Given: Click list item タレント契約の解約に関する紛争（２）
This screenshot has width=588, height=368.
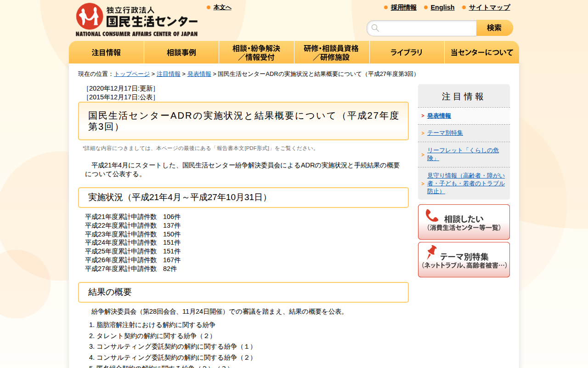Looking at the screenshot, I should tap(156, 336).
